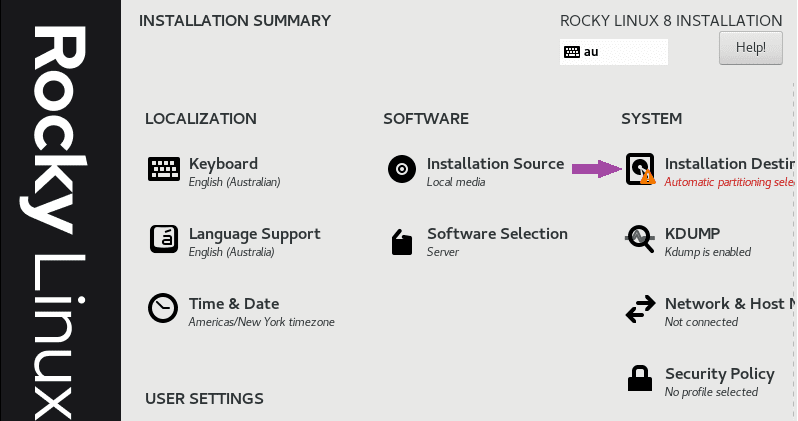Click the 'SYSTEM' section heading
The image size is (798, 421).
(x=651, y=119)
